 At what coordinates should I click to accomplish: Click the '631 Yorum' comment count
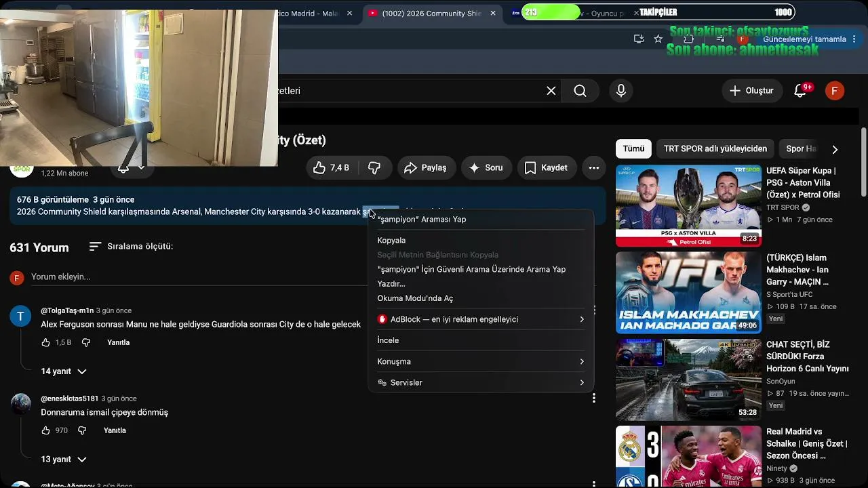point(39,248)
